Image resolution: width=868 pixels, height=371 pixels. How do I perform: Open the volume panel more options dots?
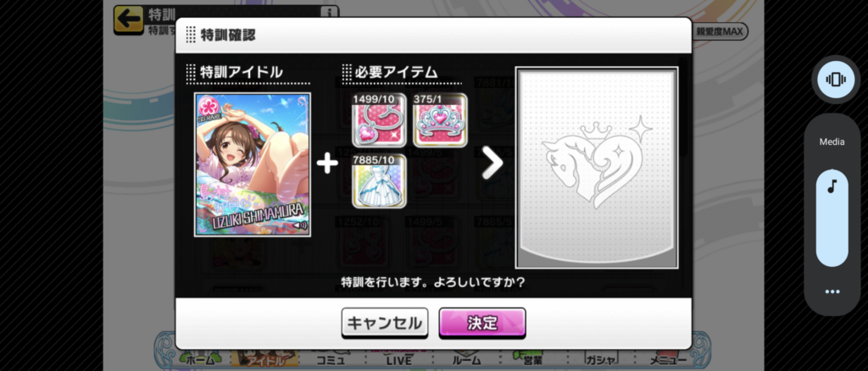832,291
